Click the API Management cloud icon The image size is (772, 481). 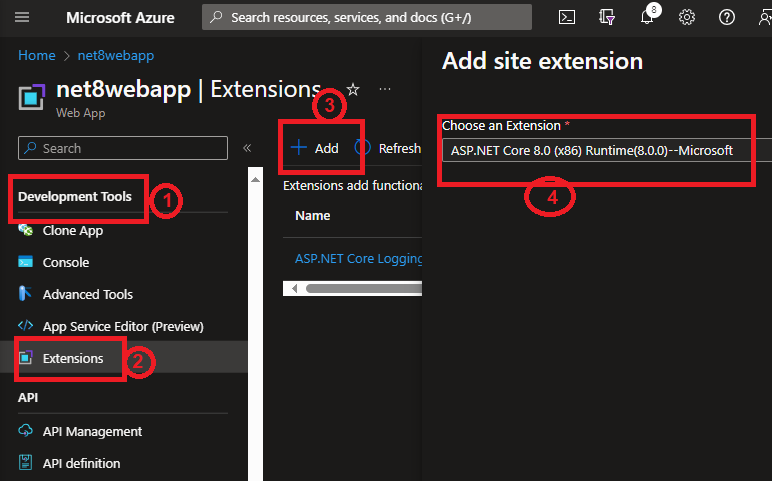26,431
